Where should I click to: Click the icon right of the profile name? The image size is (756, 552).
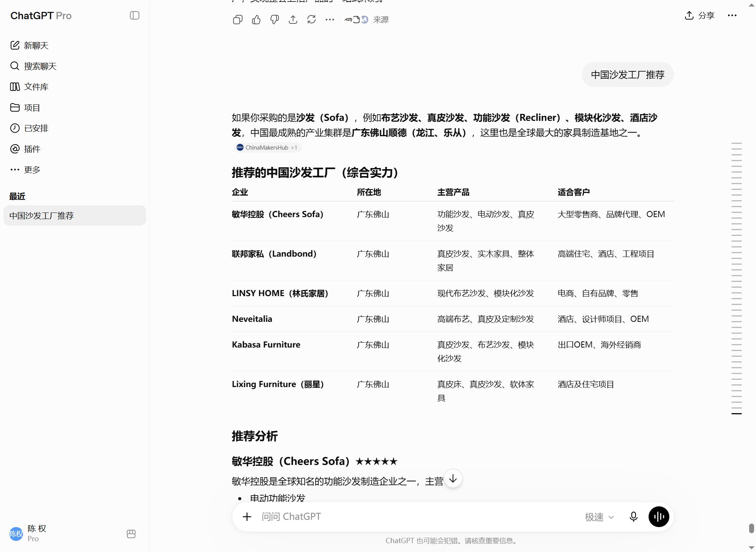pyautogui.click(x=131, y=534)
